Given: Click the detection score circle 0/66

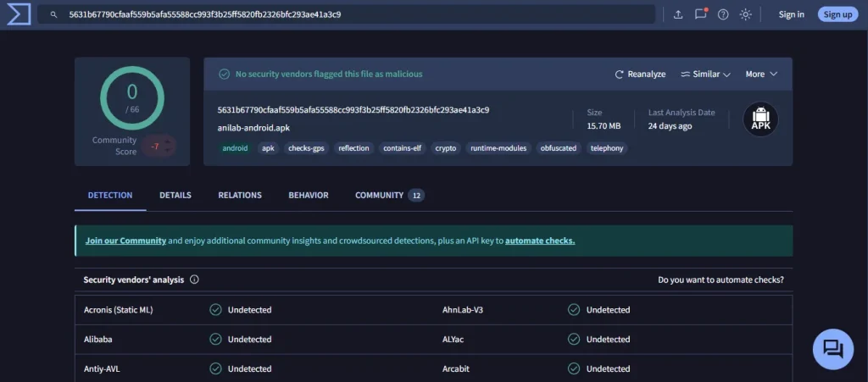Looking at the screenshot, I should tap(131, 98).
